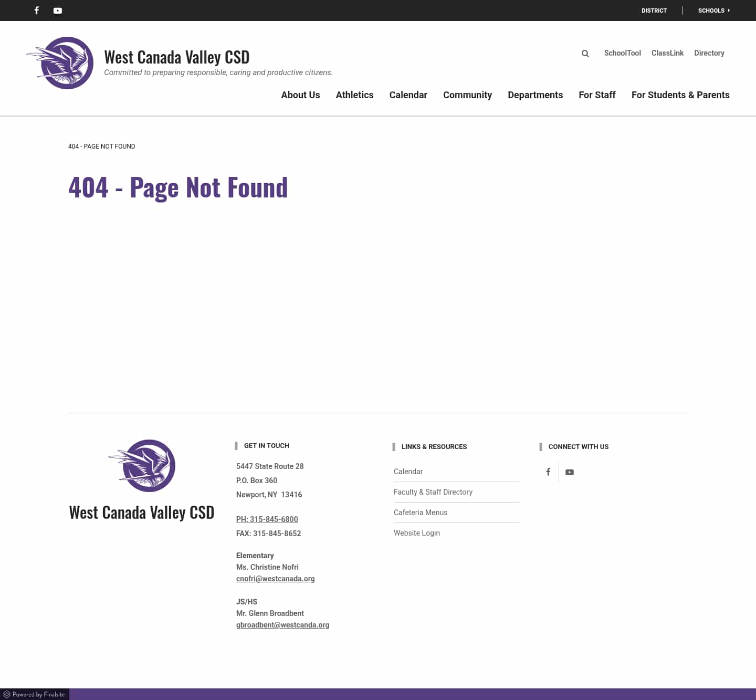Viewport: 756px width, 700px height.
Task: Open the ClassLink portal
Action: 667,53
